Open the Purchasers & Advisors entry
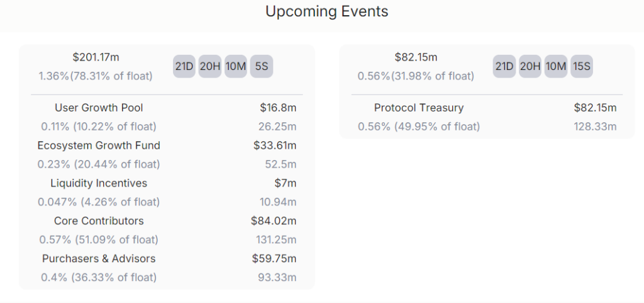This screenshot has width=644, height=303. [99, 259]
